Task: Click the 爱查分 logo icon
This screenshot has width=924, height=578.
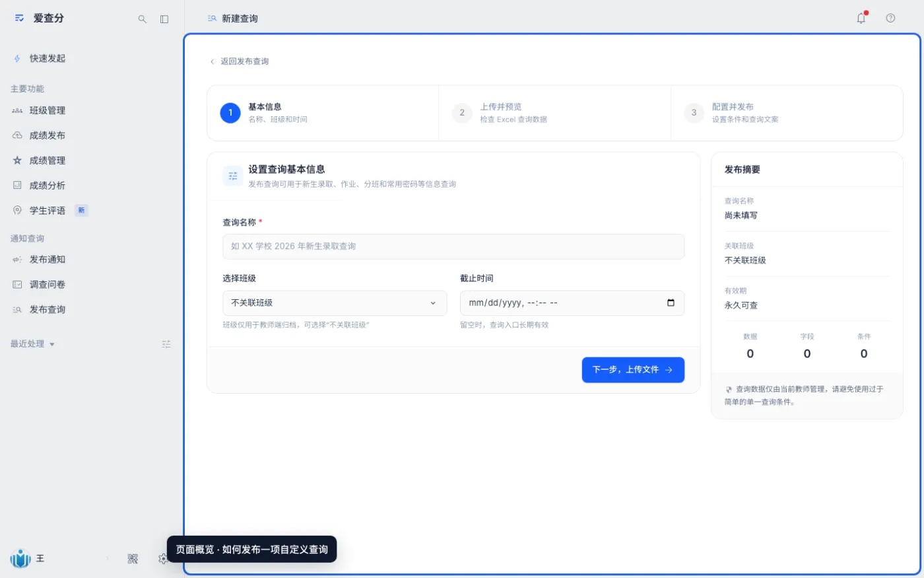Action: [x=20, y=18]
